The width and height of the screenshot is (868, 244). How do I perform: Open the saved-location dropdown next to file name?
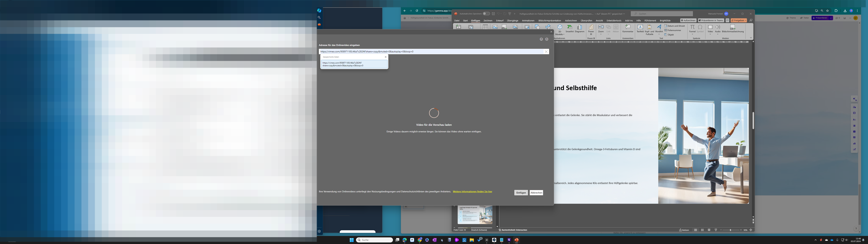624,14
